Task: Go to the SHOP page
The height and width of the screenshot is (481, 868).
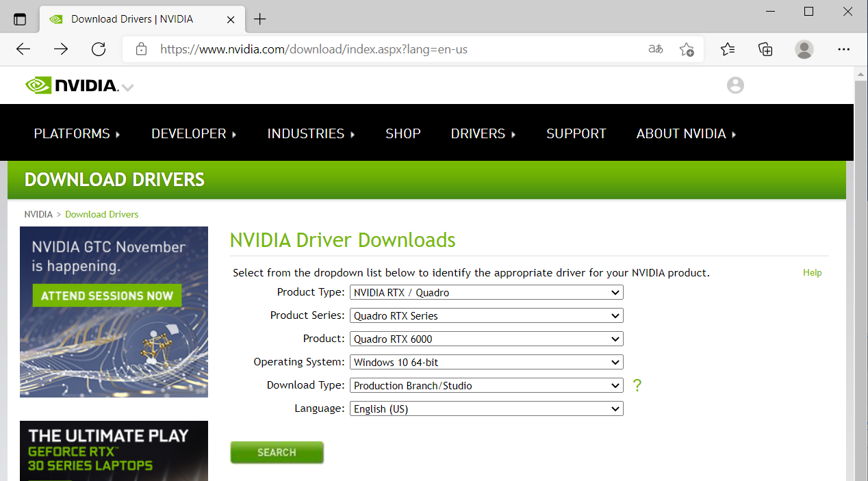Action: point(403,133)
